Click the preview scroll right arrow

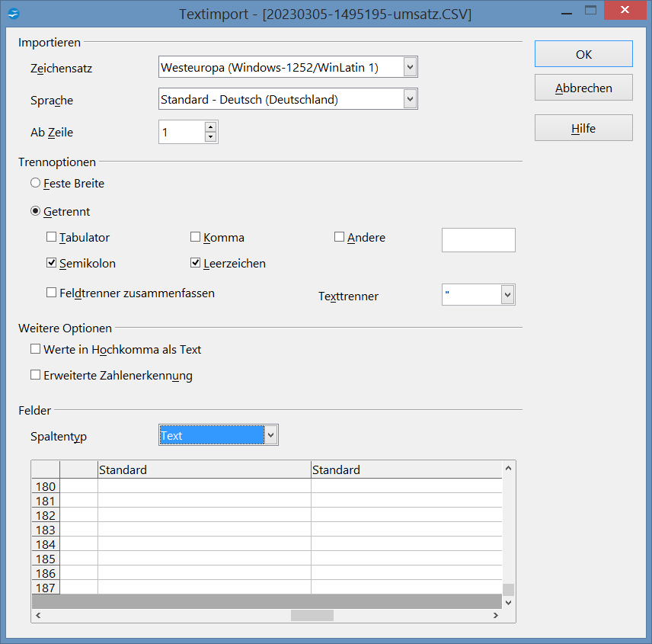coord(495,615)
